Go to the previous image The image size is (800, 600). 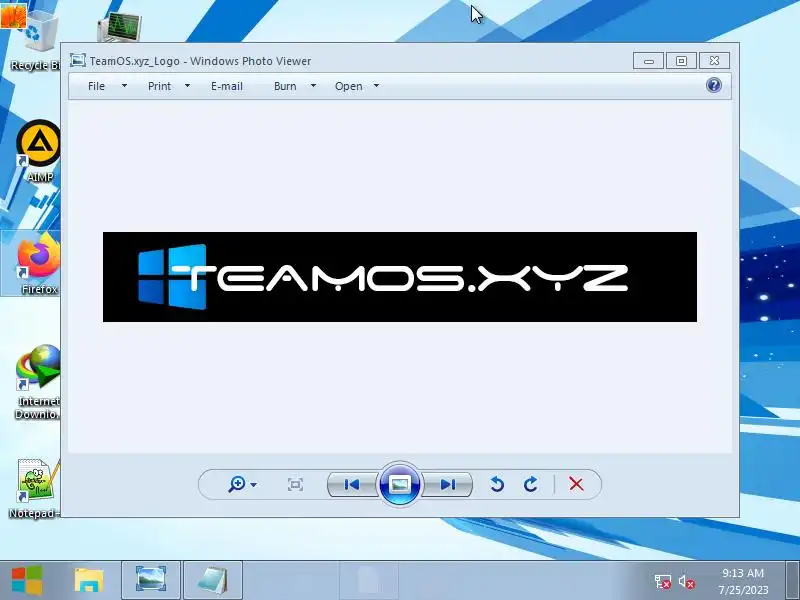pos(352,484)
